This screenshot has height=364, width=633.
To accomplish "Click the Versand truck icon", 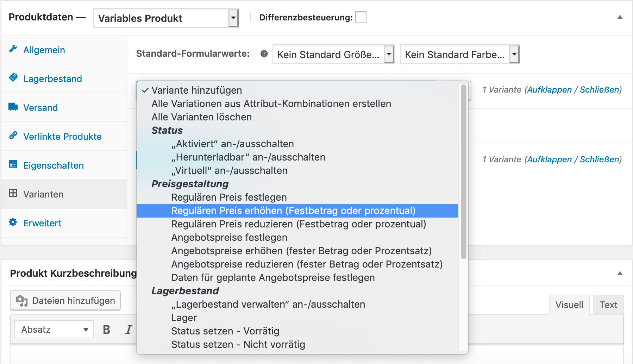I will point(13,107).
